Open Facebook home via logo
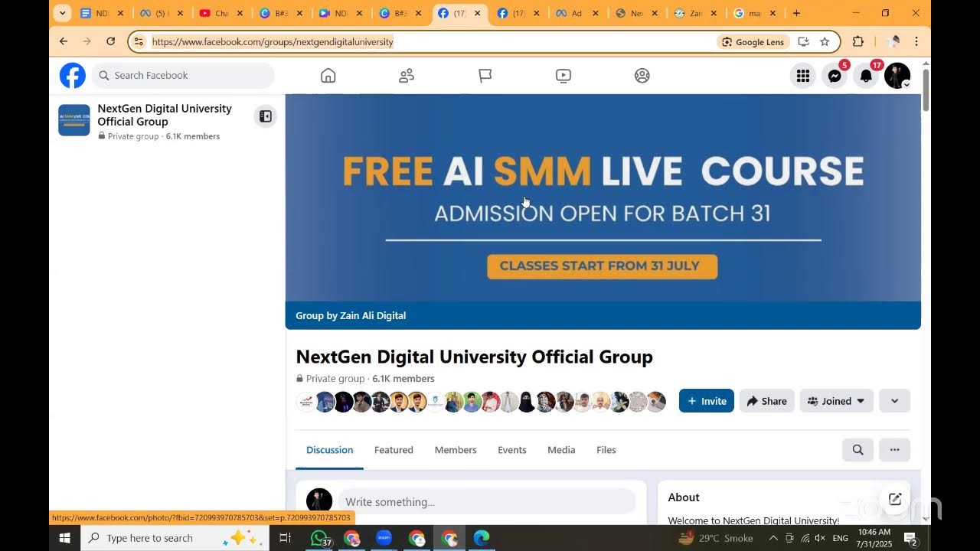Screen dimensions: 980x551 [x=73, y=76]
